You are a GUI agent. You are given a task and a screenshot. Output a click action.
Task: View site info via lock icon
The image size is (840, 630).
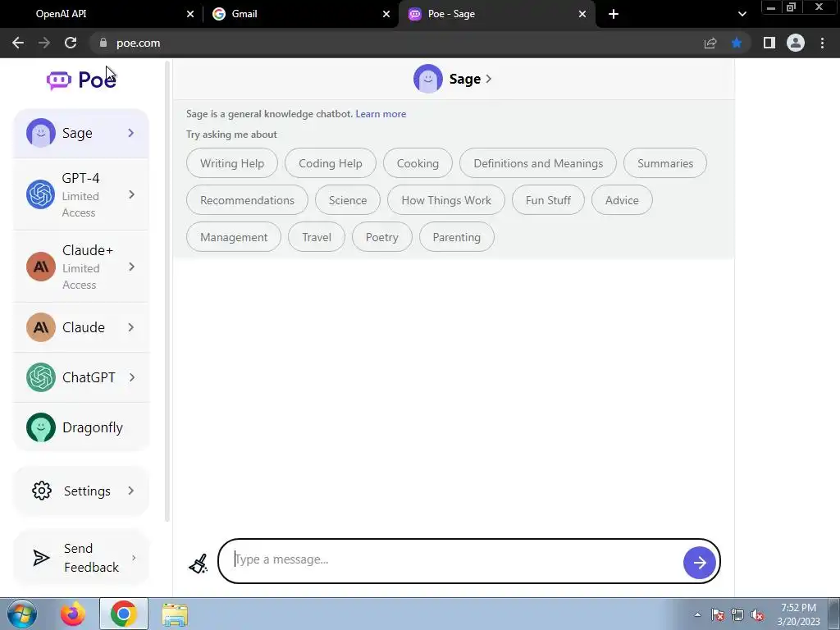point(103,43)
